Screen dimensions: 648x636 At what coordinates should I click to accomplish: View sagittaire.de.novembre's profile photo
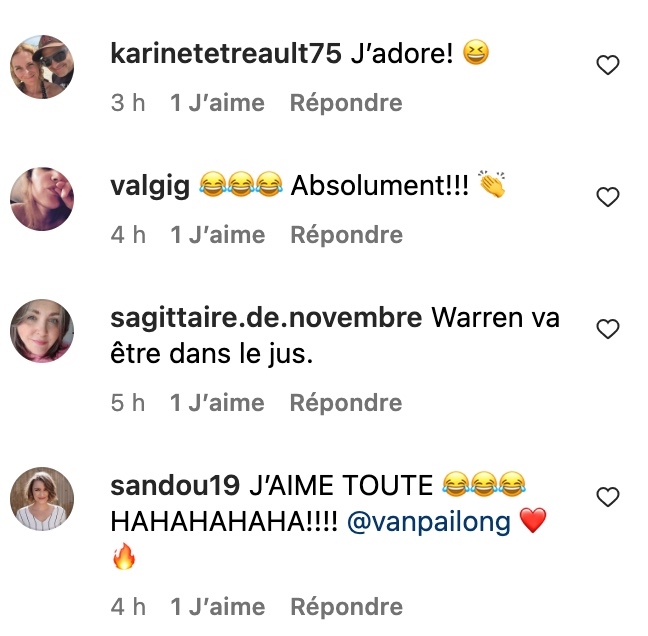(42, 331)
